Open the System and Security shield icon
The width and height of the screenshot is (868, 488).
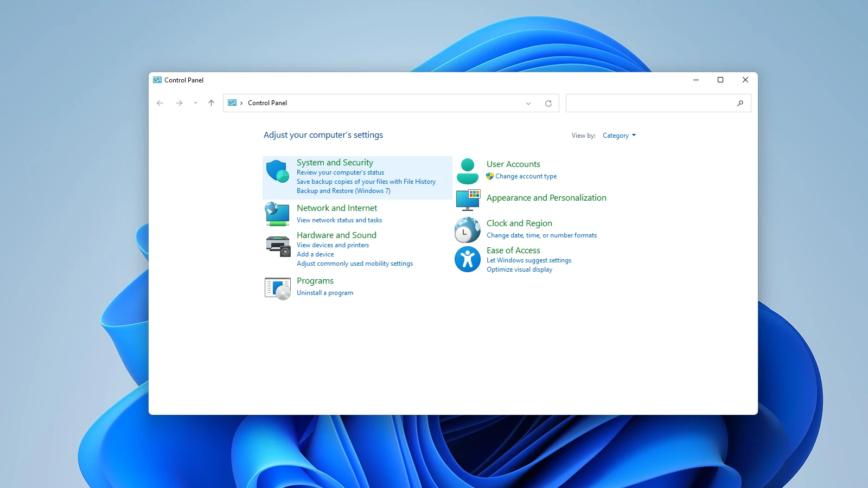[x=277, y=171]
